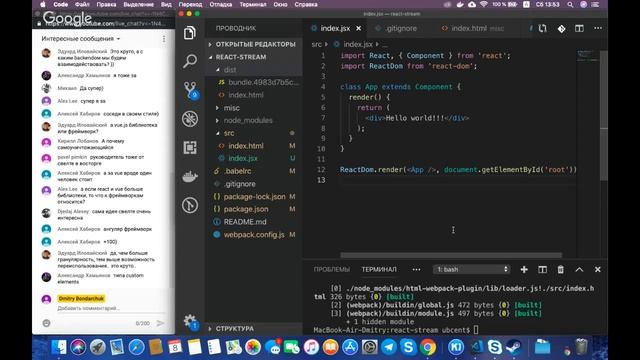This screenshot has width=640, height=360.
Task: Split the terminal panel
Action: 542,269
